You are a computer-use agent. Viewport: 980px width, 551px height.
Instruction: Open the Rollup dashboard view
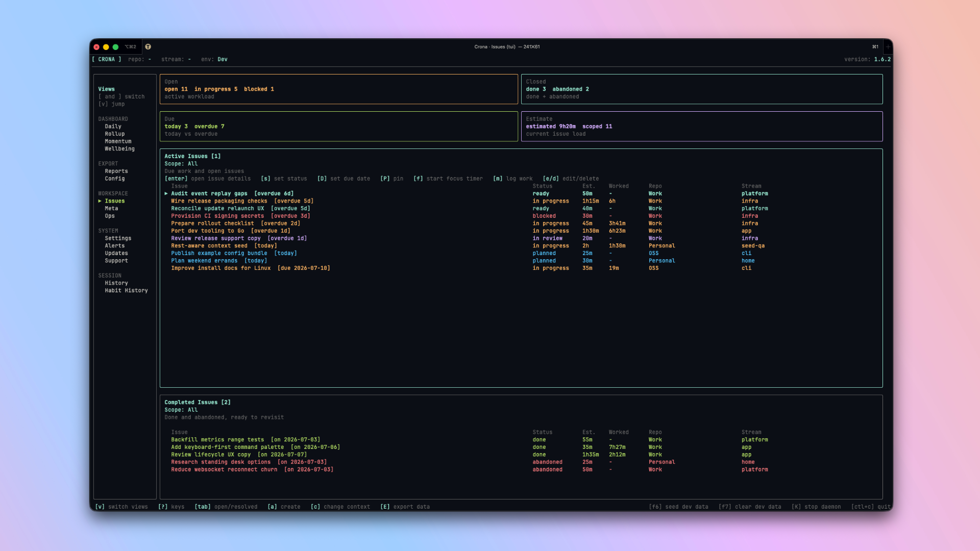point(114,134)
